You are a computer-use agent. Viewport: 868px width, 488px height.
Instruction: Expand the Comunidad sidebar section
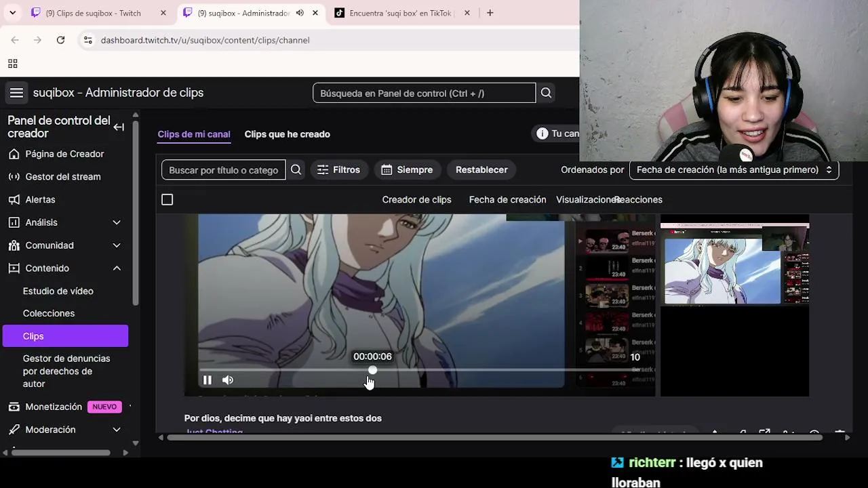pos(117,245)
